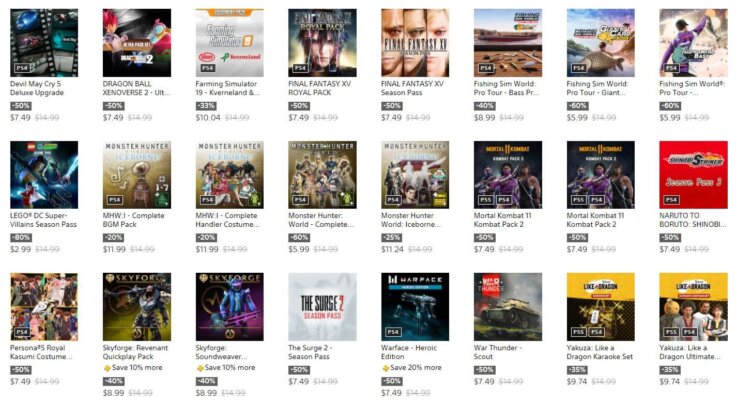Click PS Plus Save 20% more on Warface
Viewport: 737px width, 420px height.
coord(411,367)
